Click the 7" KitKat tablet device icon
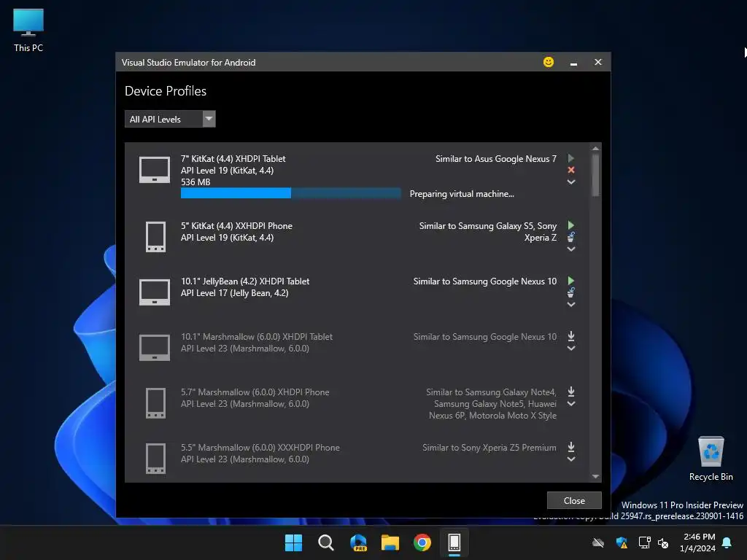This screenshot has width=747, height=560. 155,170
